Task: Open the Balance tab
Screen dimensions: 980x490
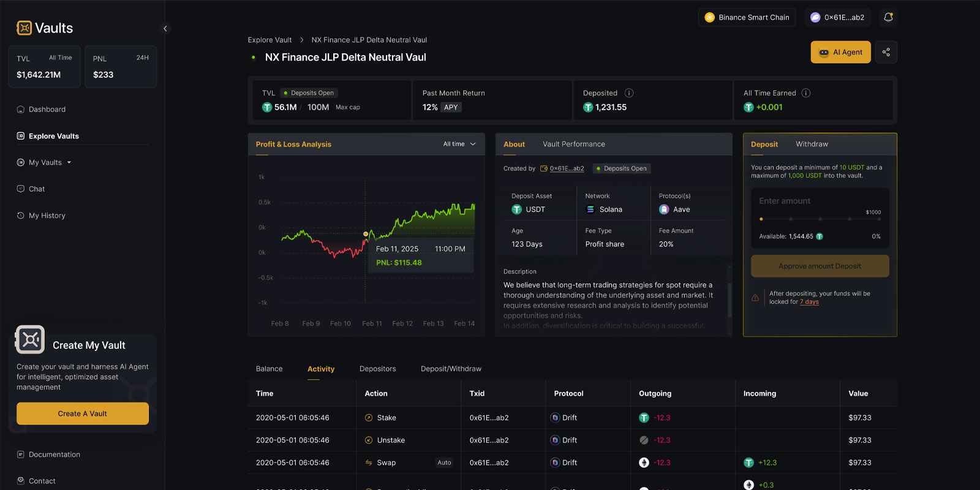Action: (x=269, y=369)
